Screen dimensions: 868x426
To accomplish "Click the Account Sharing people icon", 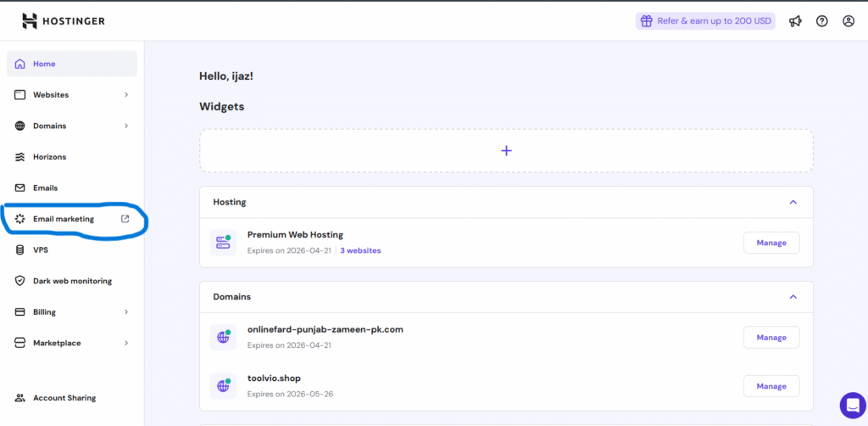I will (x=20, y=398).
